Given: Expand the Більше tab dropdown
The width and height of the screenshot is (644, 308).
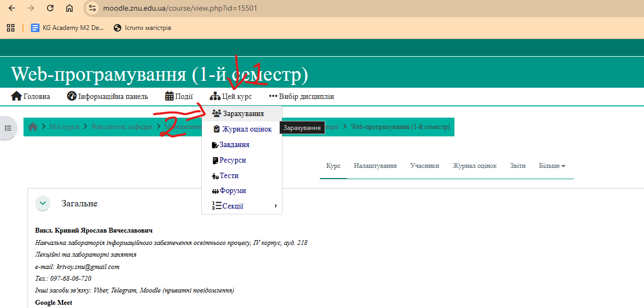Looking at the screenshot, I should tap(552, 166).
